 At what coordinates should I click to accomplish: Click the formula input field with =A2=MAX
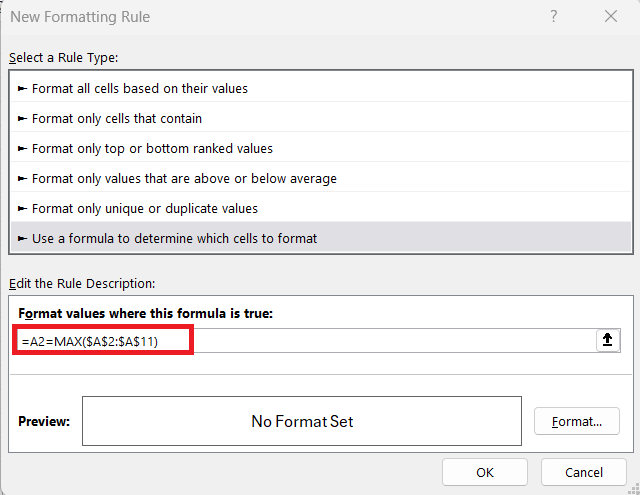click(306, 341)
